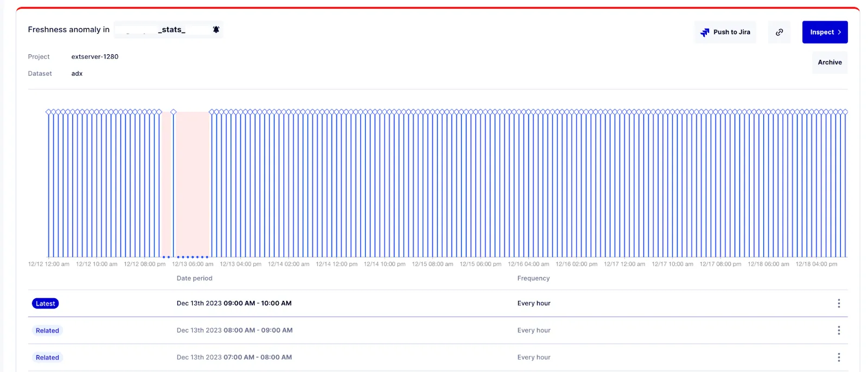Click the Related badge in the second row
Viewport: 868px width, 372px height.
pos(47,331)
